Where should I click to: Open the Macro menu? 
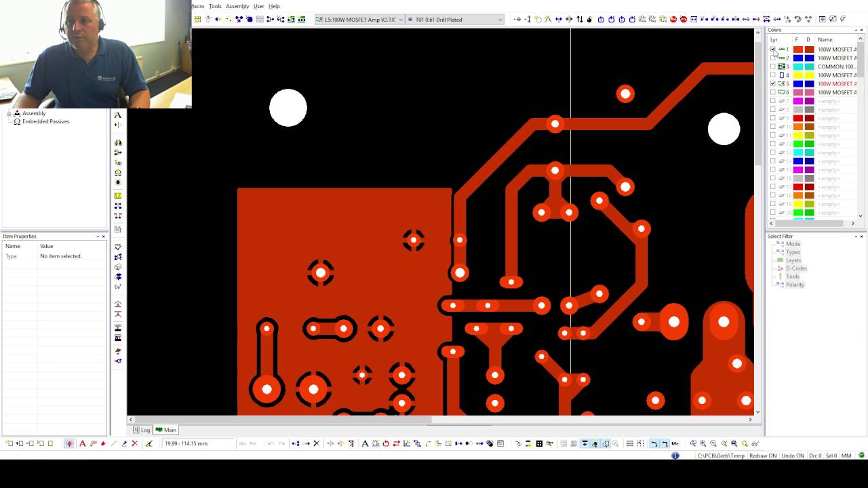click(x=198, y=6)
